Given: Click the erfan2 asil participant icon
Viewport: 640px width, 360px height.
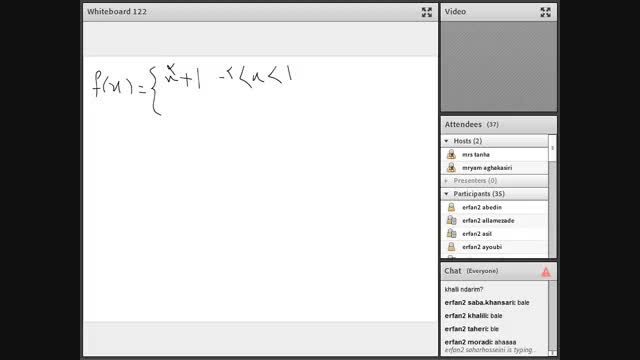Looking at the screenshot, I should pyautogui.click(x=451, y=233).
